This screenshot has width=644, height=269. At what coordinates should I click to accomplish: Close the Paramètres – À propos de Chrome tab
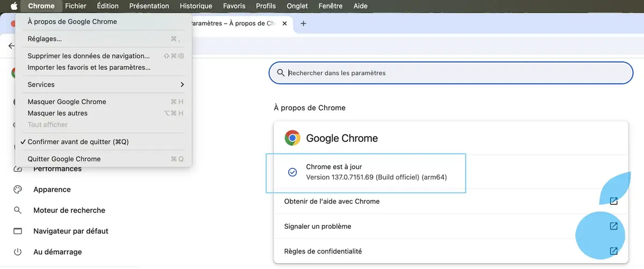click(x=284, y=24)
